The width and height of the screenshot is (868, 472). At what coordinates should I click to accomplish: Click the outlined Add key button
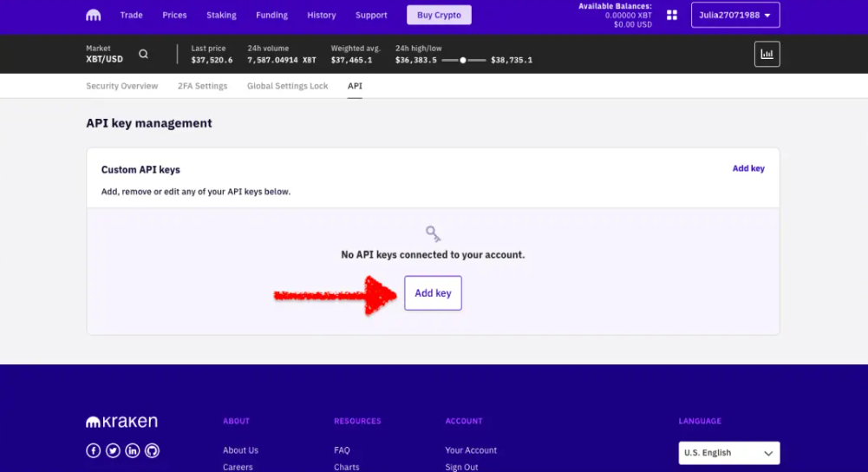tap(433, 293)
